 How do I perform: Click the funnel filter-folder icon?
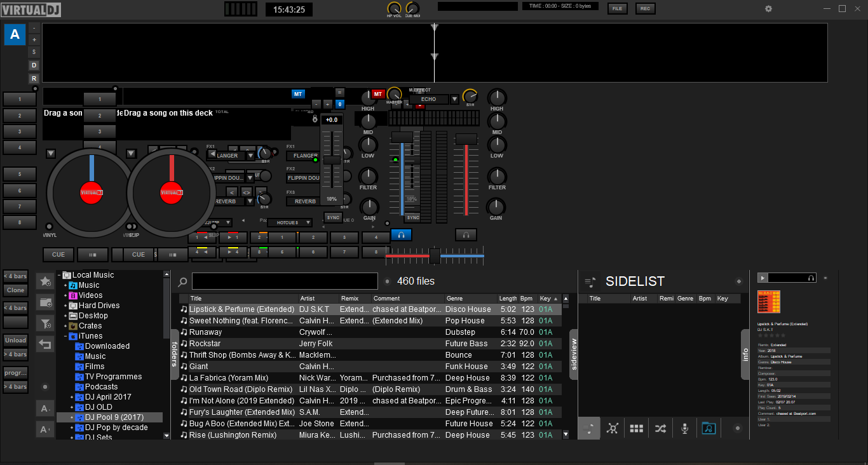[45, 323]
